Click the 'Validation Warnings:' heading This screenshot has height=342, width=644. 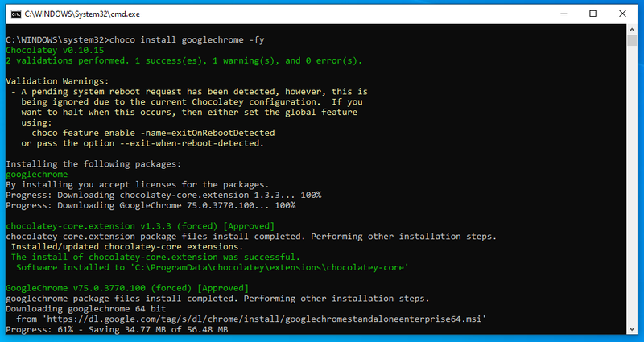tap(57, 81)
